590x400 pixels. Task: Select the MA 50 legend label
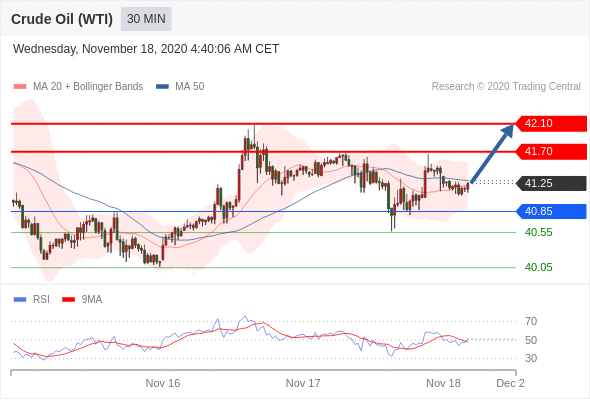pos(190,87)
